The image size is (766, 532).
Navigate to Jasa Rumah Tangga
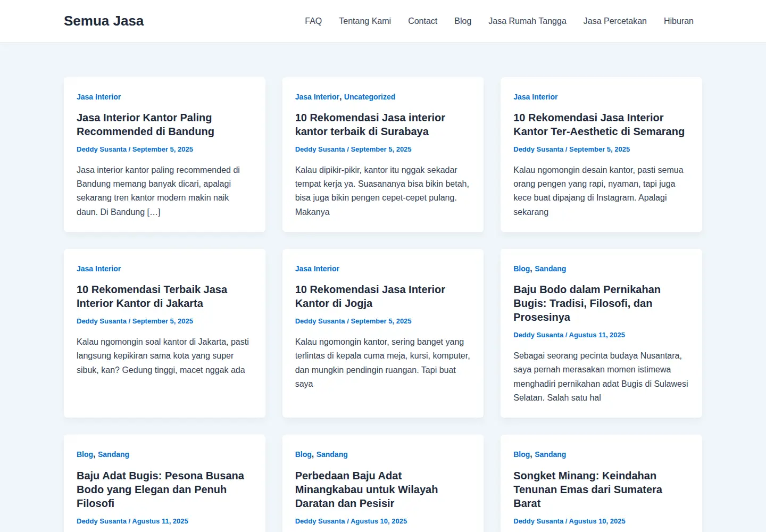click(527, 21)
